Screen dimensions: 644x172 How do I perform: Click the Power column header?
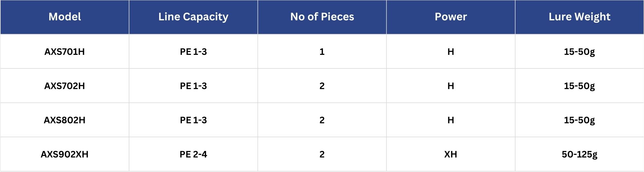coord(450,17)
